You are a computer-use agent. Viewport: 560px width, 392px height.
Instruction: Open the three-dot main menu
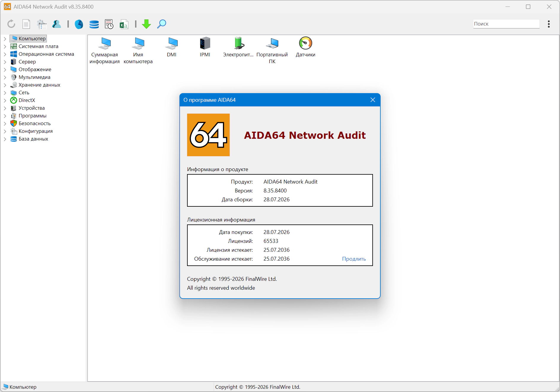549,24
